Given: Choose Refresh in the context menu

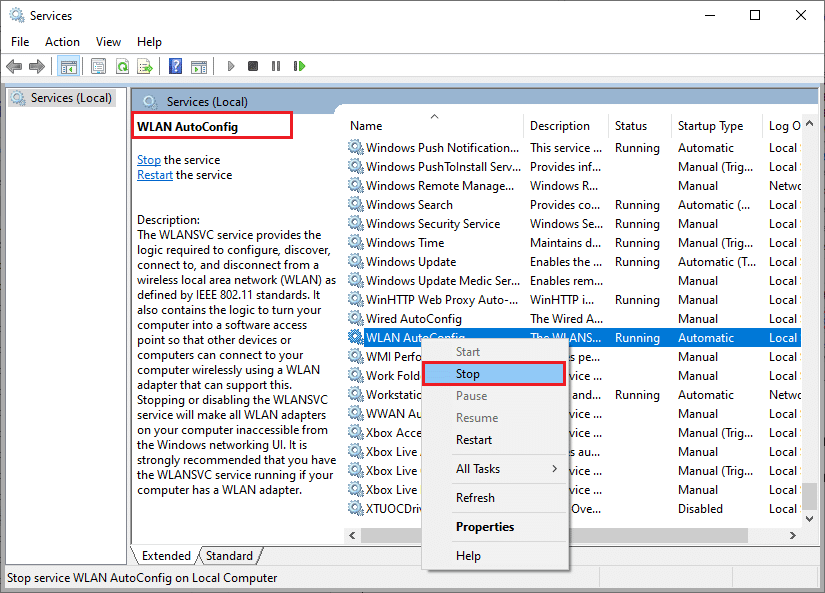Looking at the screenshot, I should click(495, 498).
